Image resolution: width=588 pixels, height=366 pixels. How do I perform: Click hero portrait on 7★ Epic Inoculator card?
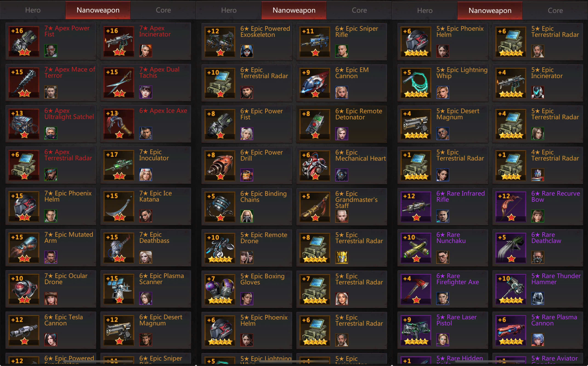pos(146,175)
